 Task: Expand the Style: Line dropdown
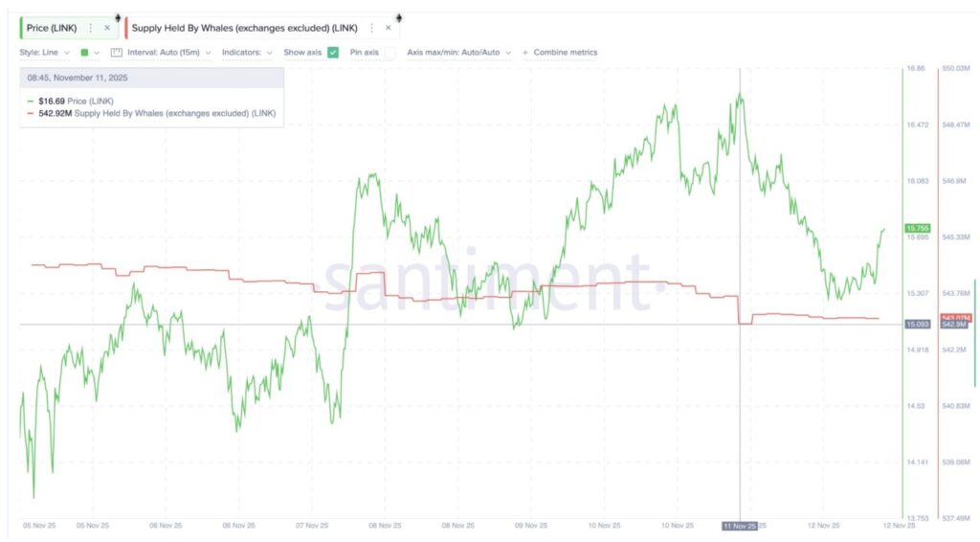point(44,53)
